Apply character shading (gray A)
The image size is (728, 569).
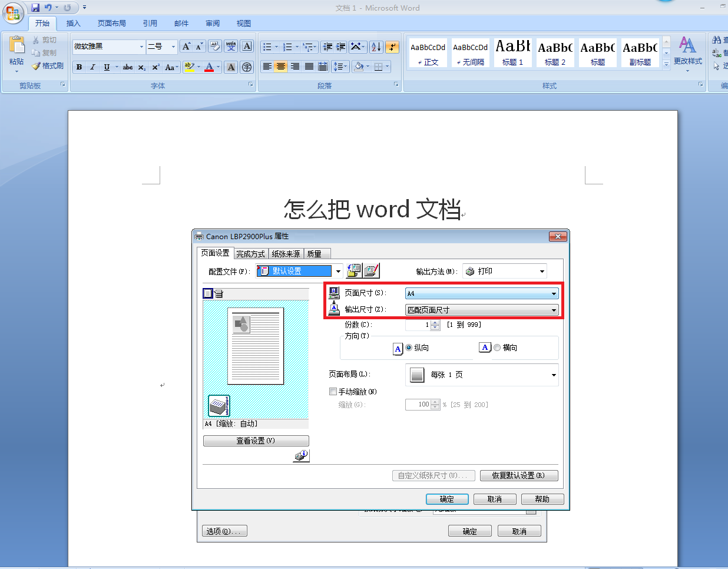231,67
